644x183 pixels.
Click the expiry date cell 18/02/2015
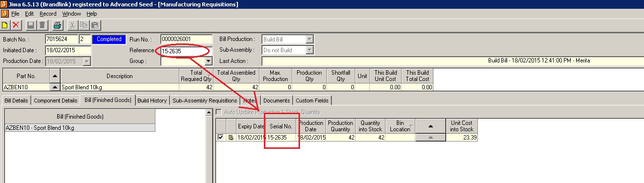(251, 138)
